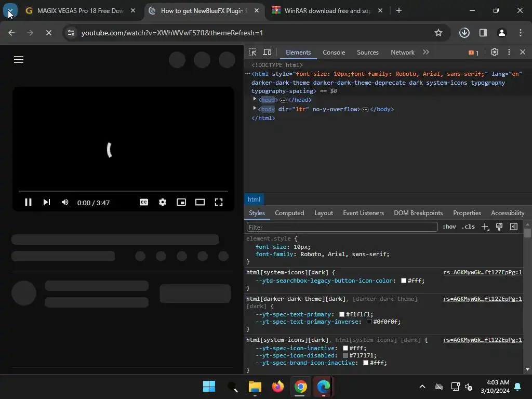Open DevTools settings gear
Screen dimensions: 532x399
coord(495,52)
